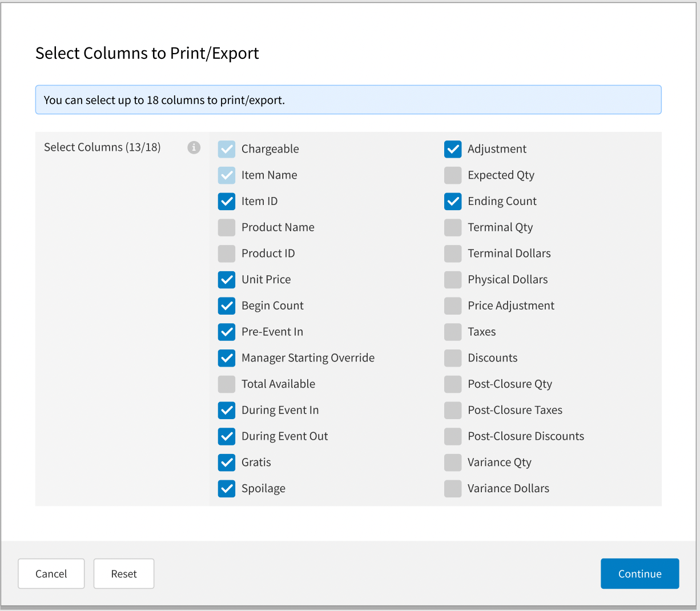
Task: Enable the Expected Qty column
Action: [x=453, y=175]
